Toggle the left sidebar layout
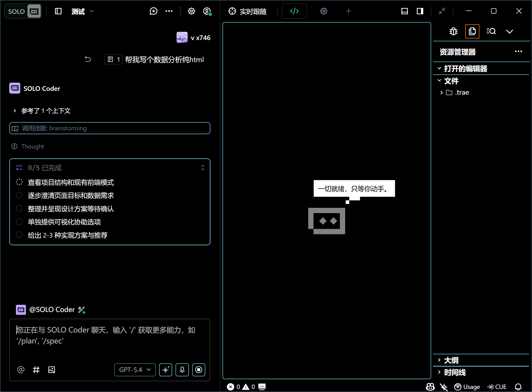 (58, 11)
